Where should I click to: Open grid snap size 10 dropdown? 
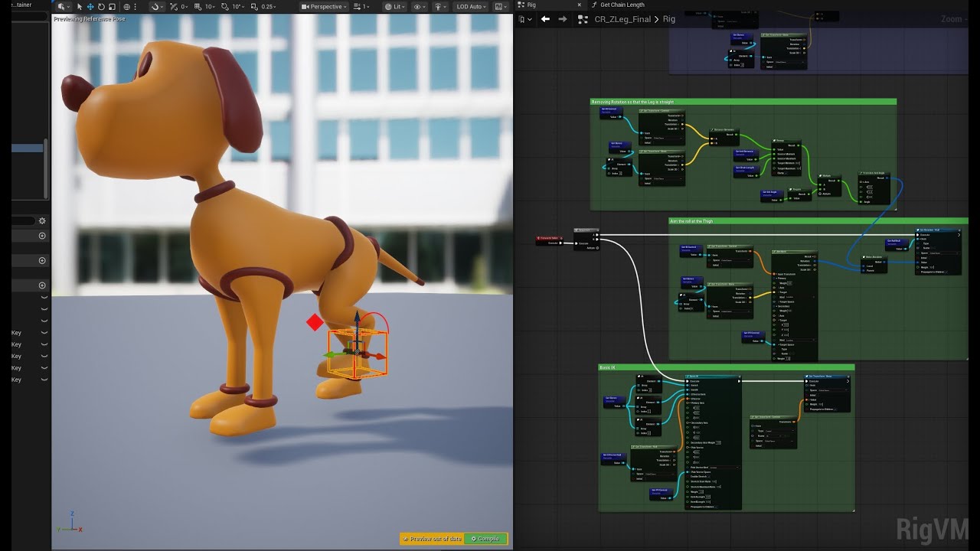210,6
